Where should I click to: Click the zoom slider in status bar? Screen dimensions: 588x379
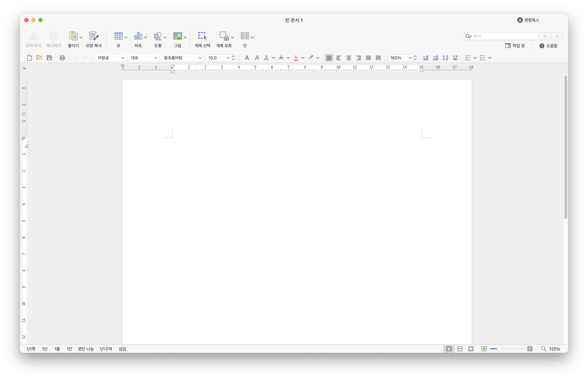point(499,349)
